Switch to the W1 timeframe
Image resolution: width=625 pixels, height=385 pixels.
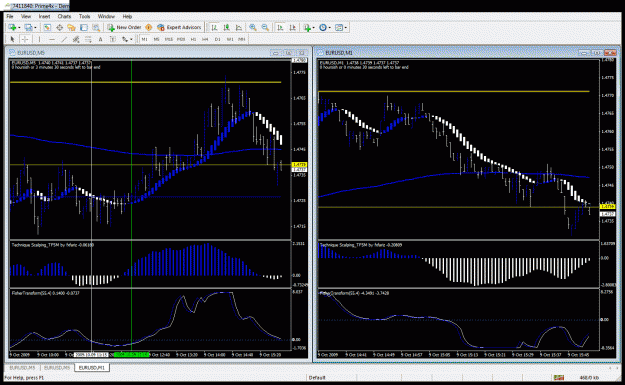coord(230,39)
